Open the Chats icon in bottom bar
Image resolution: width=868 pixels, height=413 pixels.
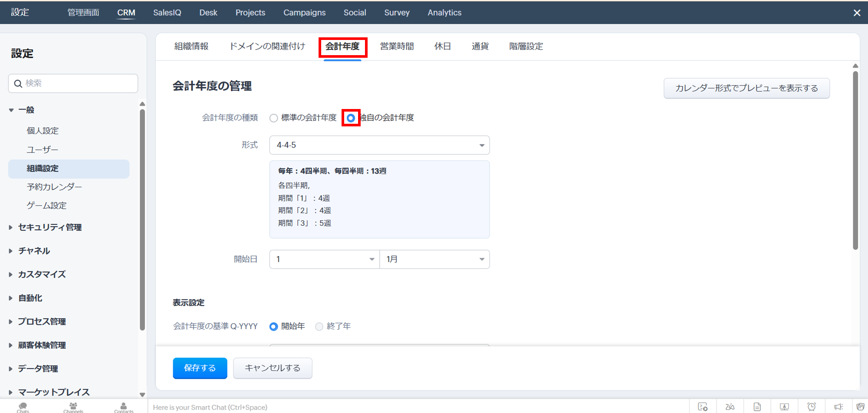tap(23, 407)
